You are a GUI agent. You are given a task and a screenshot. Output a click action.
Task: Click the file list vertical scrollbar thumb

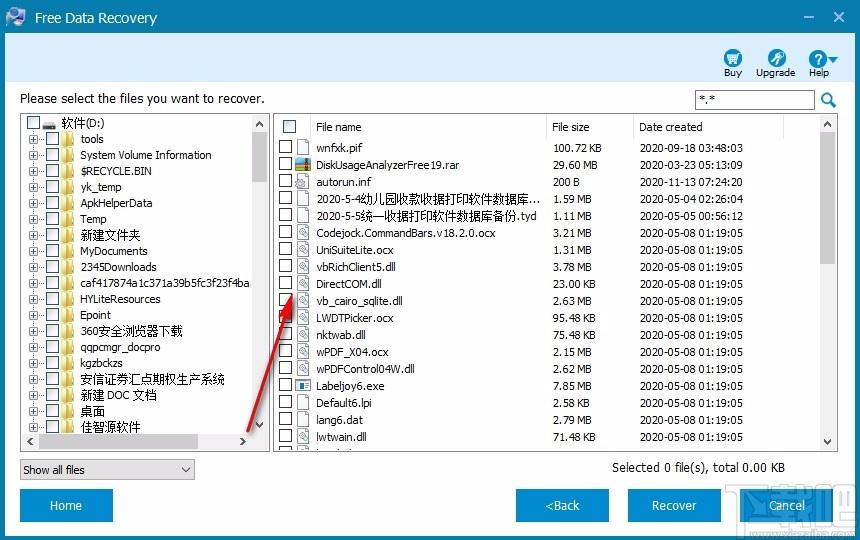[x=828, y=199]
